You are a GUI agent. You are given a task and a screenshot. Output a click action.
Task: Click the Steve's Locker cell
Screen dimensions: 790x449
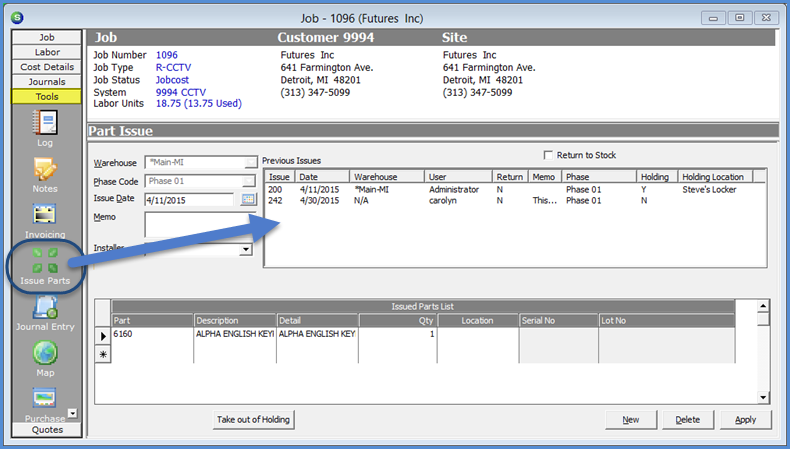(x=709, y=189)
